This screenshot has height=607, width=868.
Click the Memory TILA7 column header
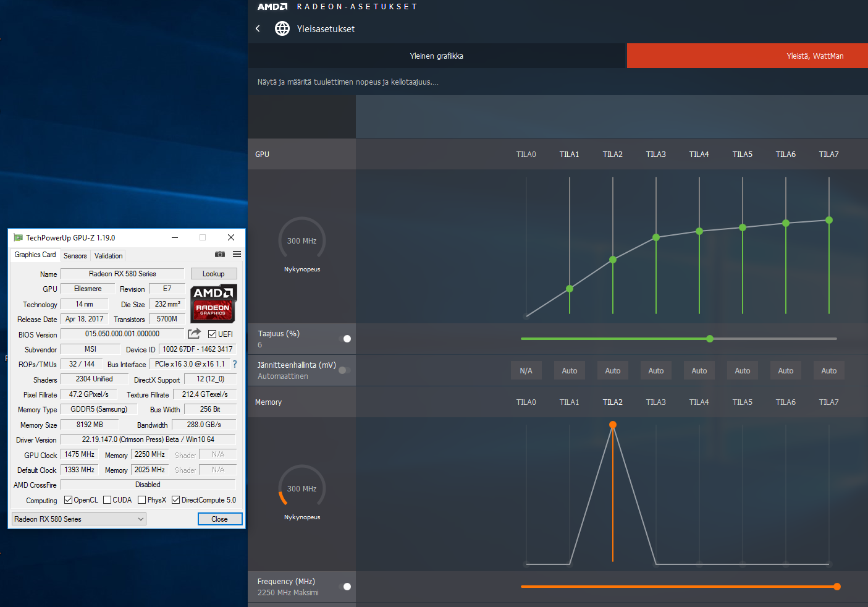[x=829, y=402]
